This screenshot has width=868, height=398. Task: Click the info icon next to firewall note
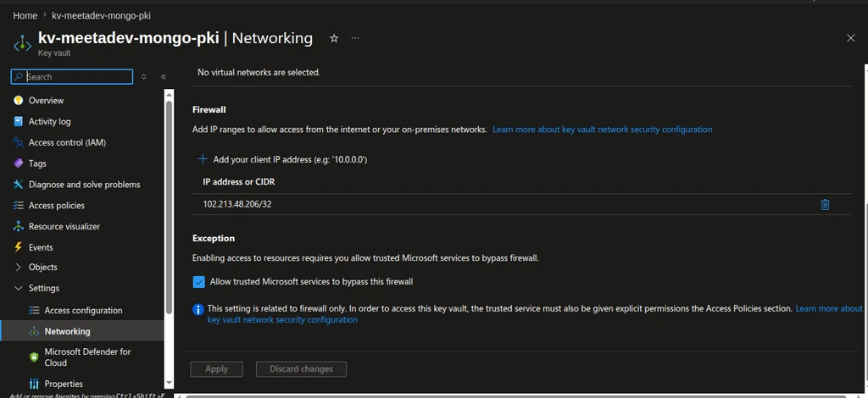[x=198, y=309]
